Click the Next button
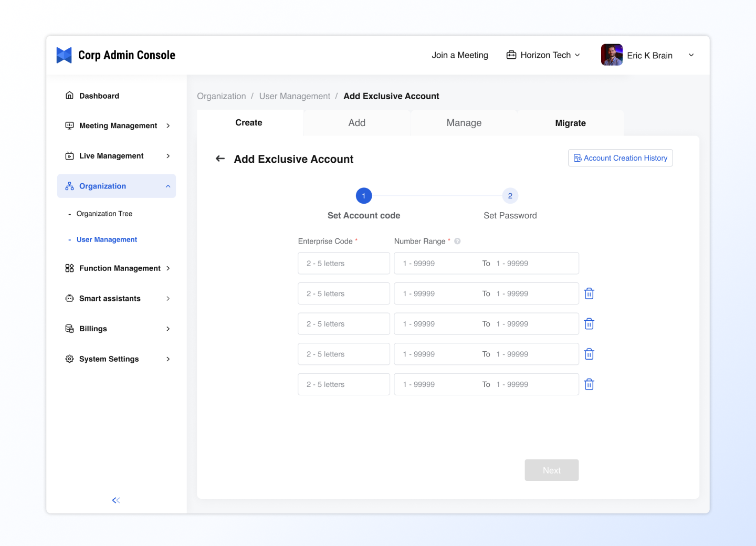The image size is (756, 546). coord(551,470)
